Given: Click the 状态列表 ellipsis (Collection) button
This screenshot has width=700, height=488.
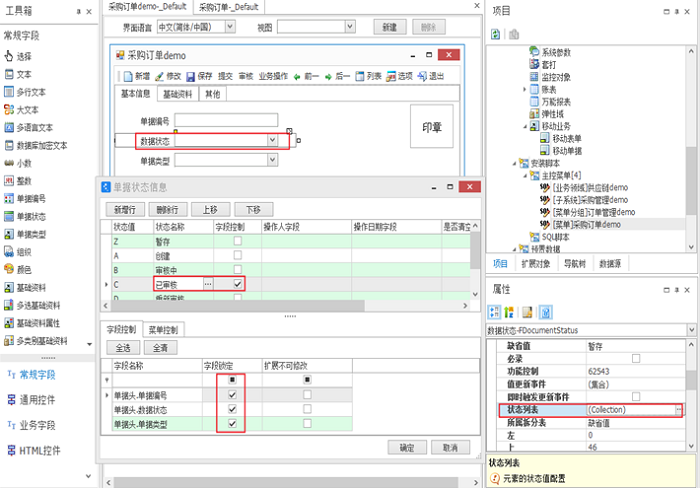Looking at the screenshot, I should (679, 410).
